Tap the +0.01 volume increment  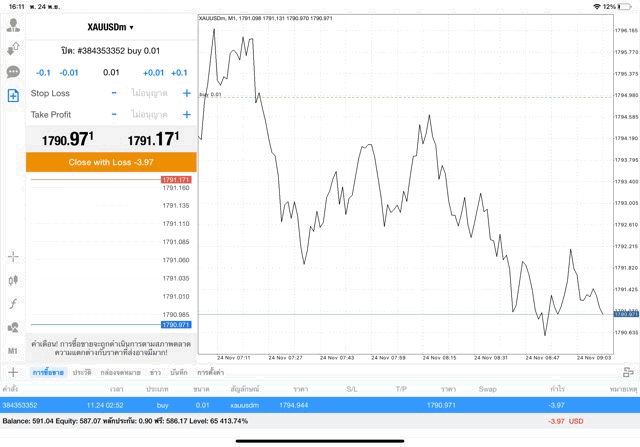point(153,72)
